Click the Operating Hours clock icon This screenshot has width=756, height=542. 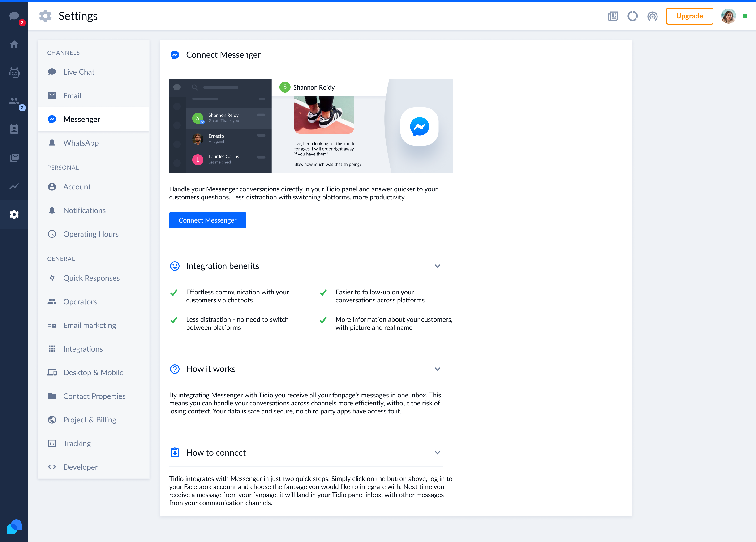click(x=52, y=234)
